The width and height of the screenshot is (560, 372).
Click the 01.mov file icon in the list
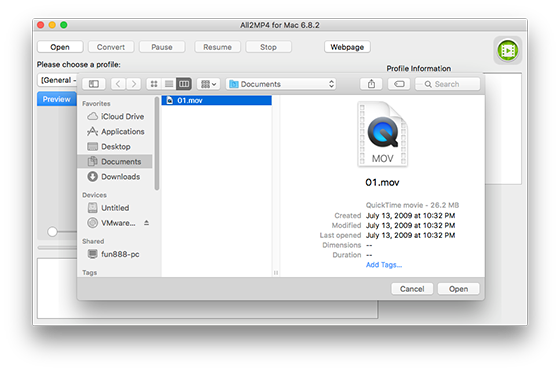pyautogui.click(x=170, y=100)
